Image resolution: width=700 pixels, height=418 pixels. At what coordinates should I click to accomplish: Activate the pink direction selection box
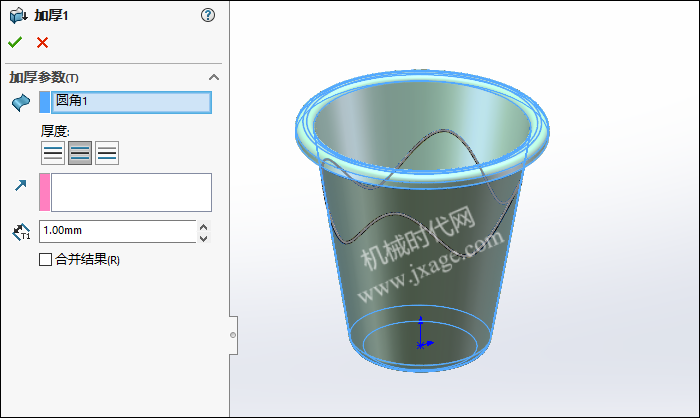click(x=131, y=192)
